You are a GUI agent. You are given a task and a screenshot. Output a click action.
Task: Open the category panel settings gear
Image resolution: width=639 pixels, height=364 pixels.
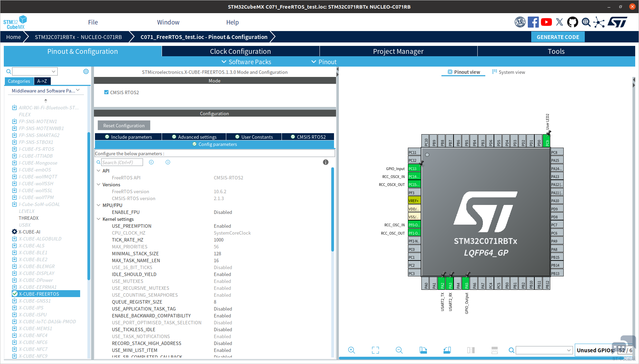click(86, 71)
